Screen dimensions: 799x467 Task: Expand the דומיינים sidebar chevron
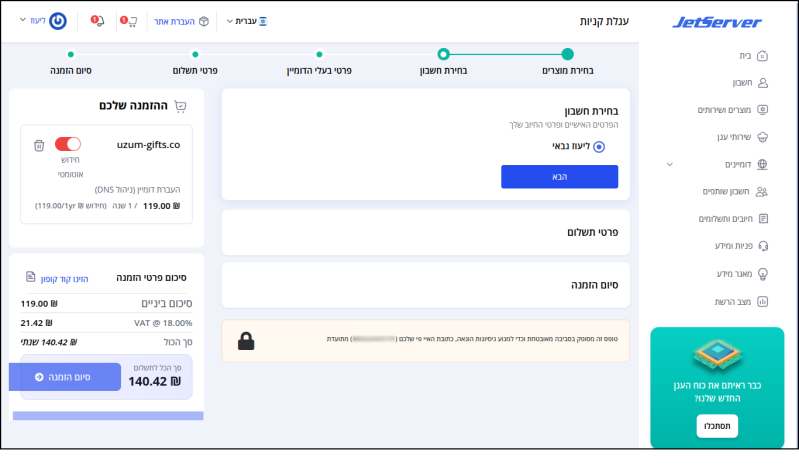point(670,164)
